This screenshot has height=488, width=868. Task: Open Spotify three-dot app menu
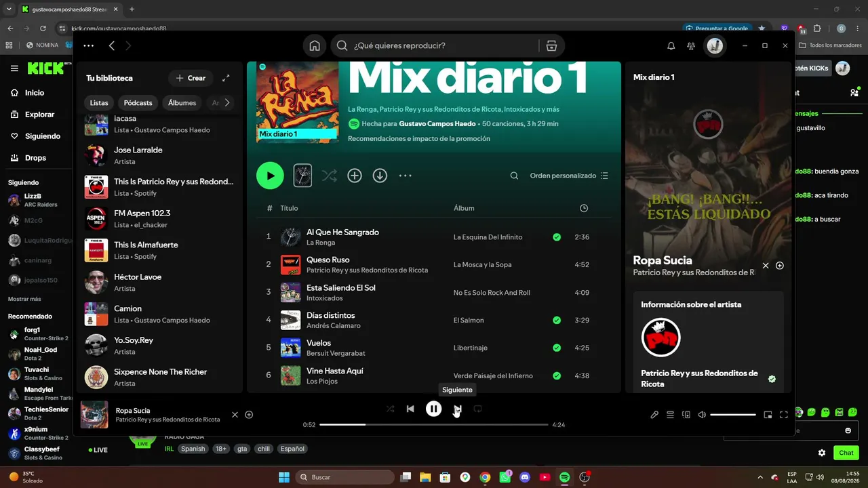pyautogui.click(x=89, y=45)
